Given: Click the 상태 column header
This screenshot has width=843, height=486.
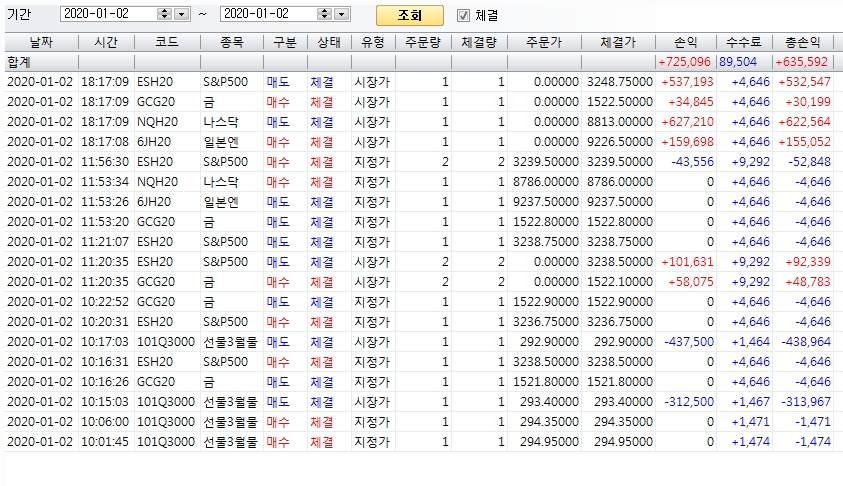Looking at the screenshot, I should click(329, 42).
